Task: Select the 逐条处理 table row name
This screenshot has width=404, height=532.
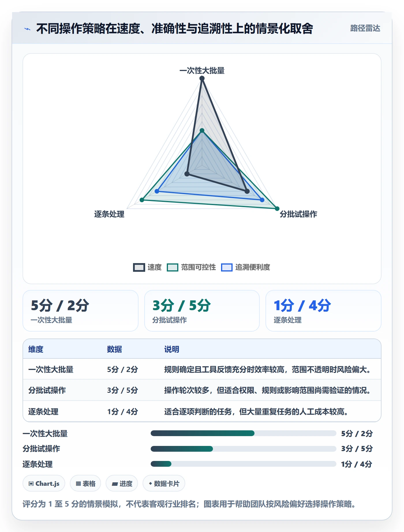Action: (x=43, y=412)
